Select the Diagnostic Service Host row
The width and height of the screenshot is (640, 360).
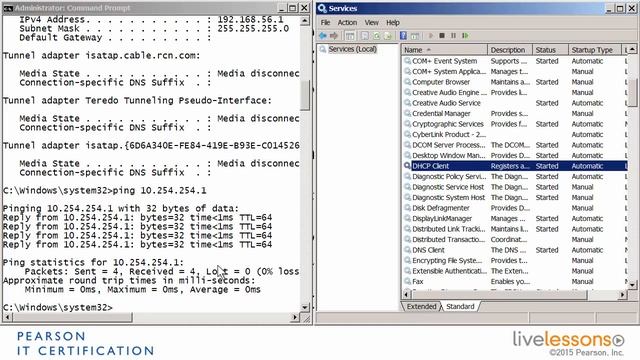click(515, 187)
